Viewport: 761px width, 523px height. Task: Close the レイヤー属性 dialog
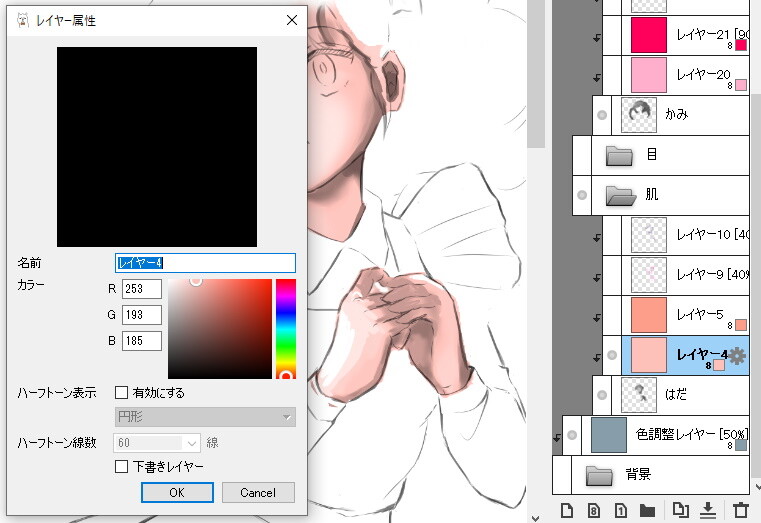(292, 20)
